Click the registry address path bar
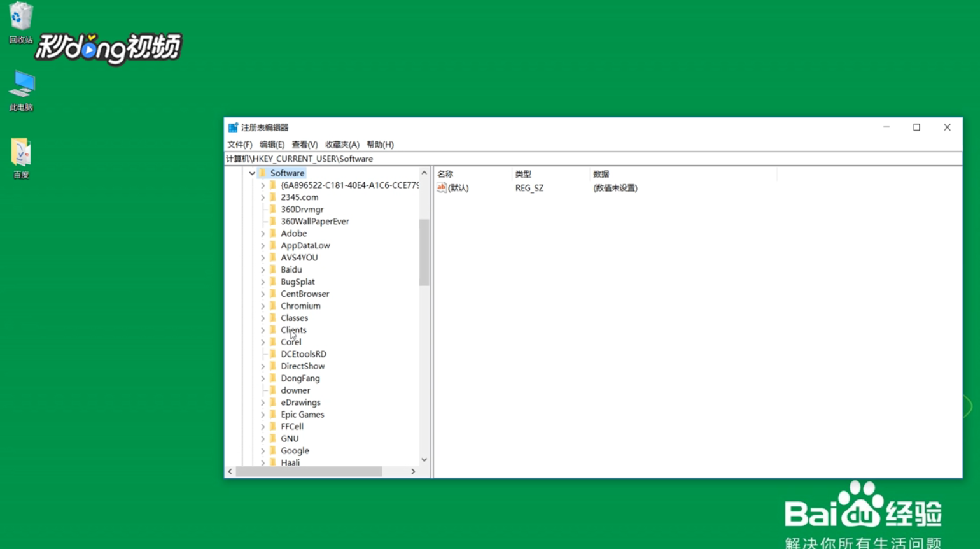The height and width of the screenshot is (549, 980). coord(593,159)
